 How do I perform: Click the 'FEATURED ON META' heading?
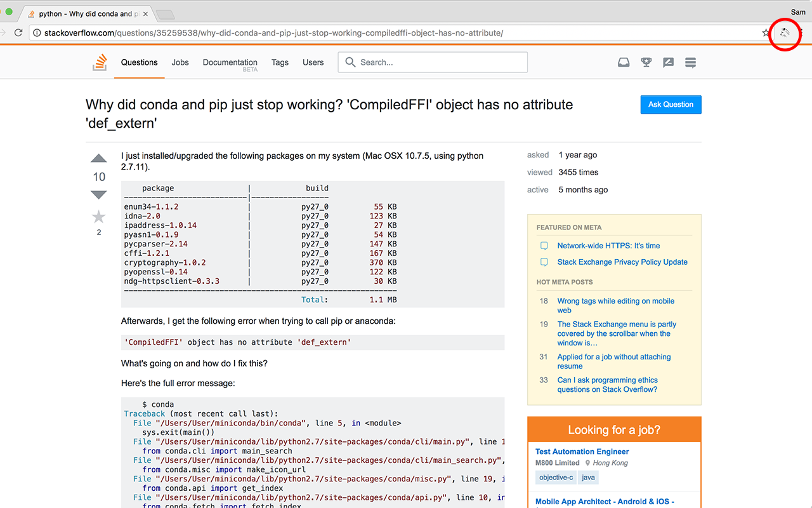coord(569,227)
